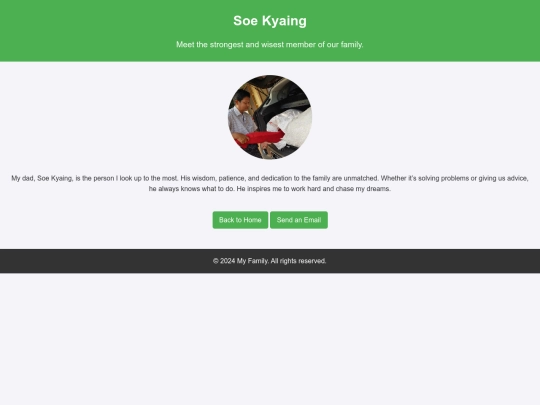The height and width of the screenshot is (405, 540).
Task: Click the red cloth in the photo
Action: click(x=261, y=138)
